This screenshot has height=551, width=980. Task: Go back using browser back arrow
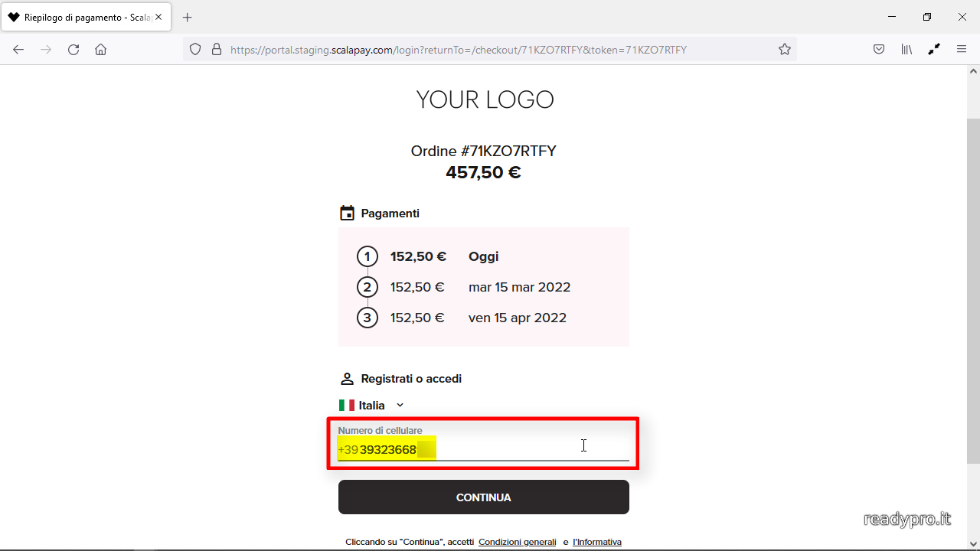[x=18, y=50]
